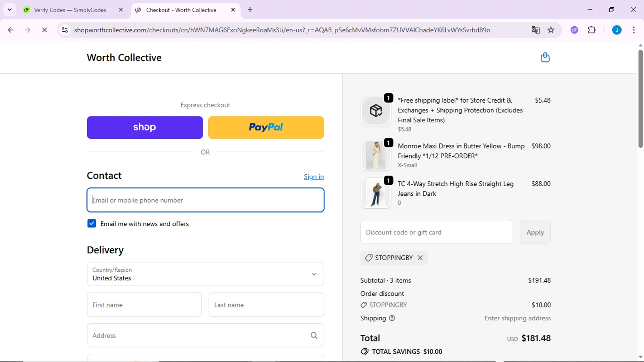The image size is (644, 362).
Task: Click the jeans price $88.00
Action: click(541, 184)
